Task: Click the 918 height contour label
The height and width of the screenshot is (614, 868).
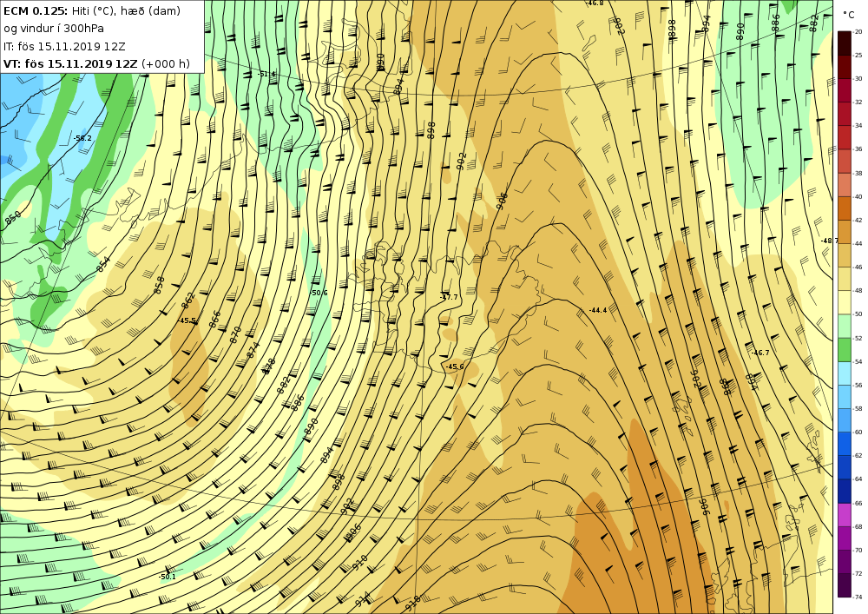Action: coord(412,603)
